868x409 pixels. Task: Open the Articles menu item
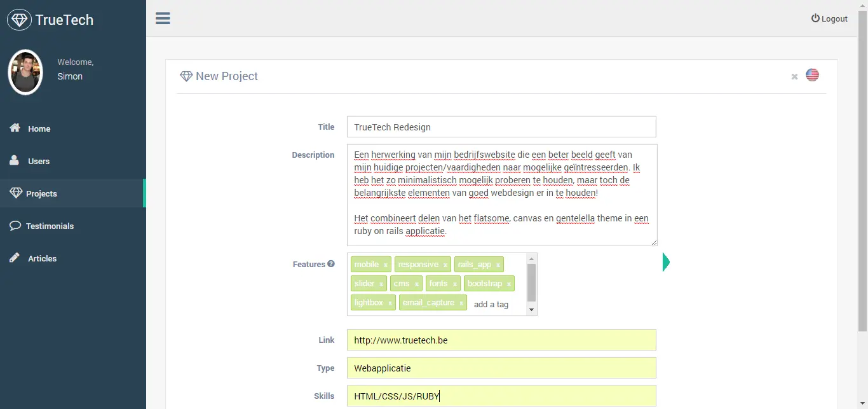point(72,258)
